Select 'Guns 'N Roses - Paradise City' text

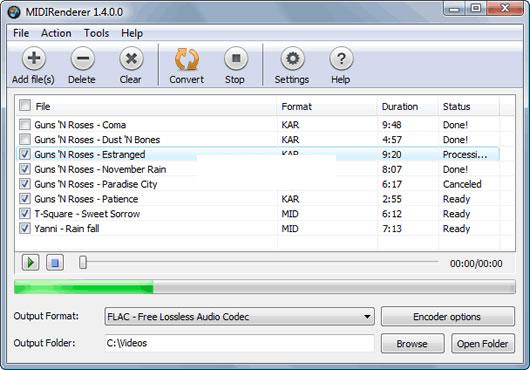point(96,184)
